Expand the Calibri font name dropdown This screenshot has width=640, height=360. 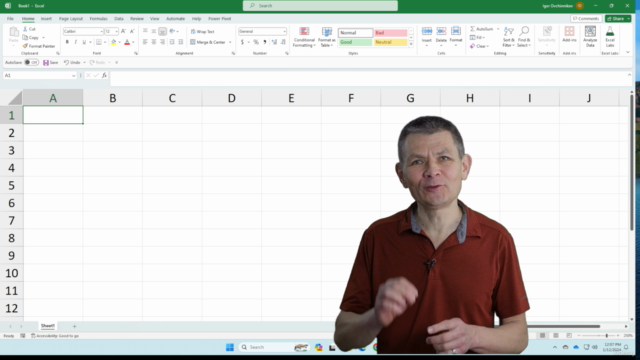(x=101, y=31)
